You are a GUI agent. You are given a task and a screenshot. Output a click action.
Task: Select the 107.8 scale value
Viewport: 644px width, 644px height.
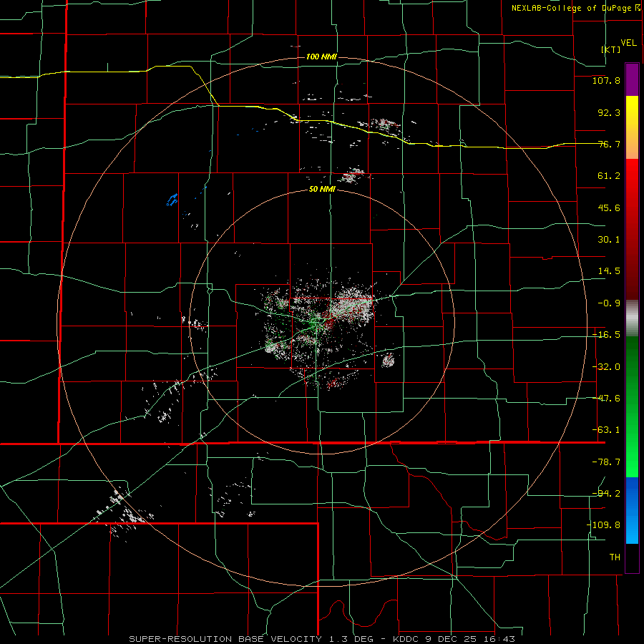click(x=606, y=80)
